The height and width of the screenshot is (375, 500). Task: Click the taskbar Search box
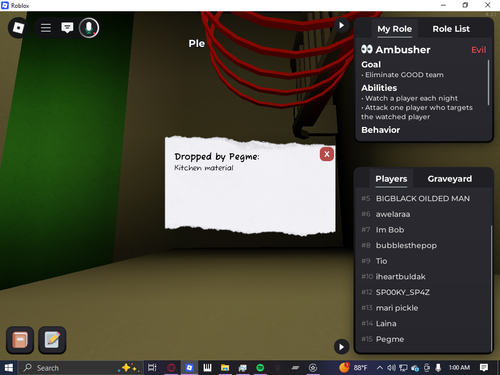click(80, 368)
